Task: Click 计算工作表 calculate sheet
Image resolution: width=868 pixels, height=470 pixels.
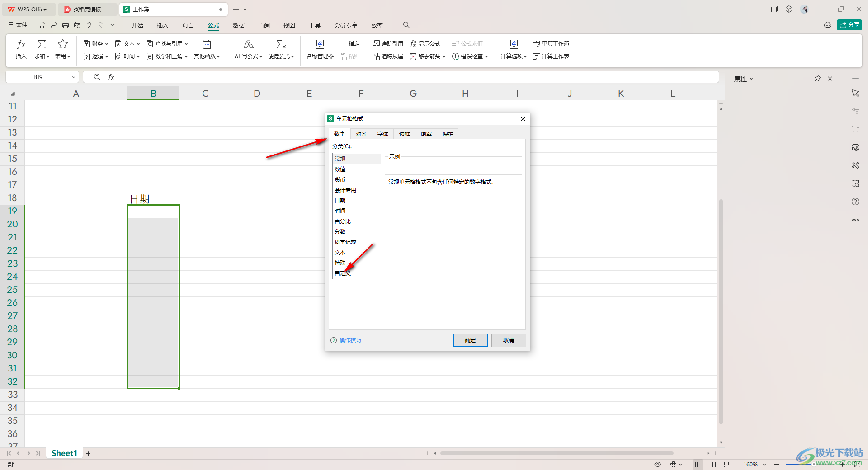Action: pos(551,56)
